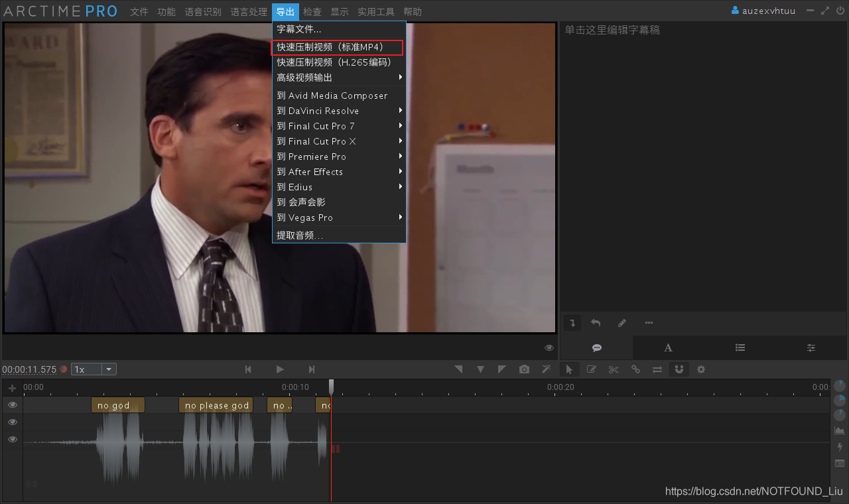
Task: Switch to the bulleted list tab
Action: (x=740, y=347)
